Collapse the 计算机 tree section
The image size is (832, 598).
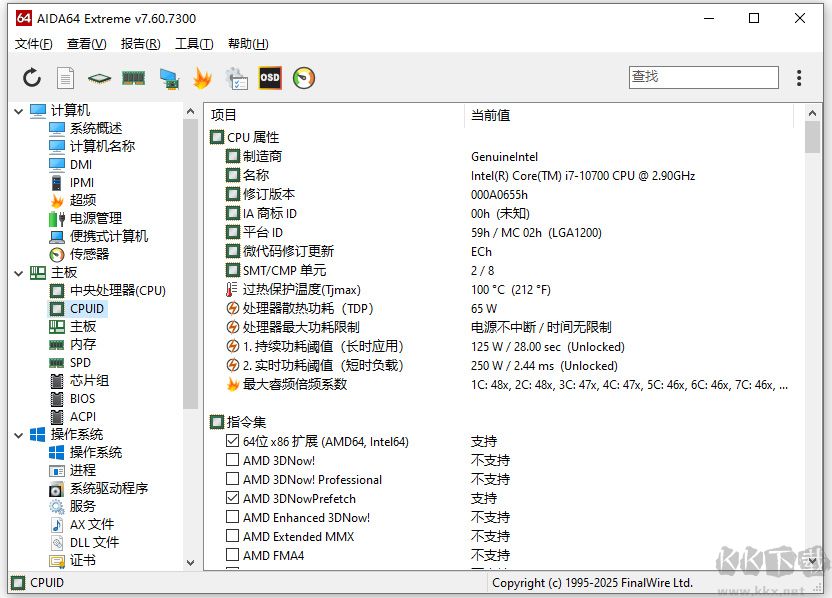click(19, 110)
